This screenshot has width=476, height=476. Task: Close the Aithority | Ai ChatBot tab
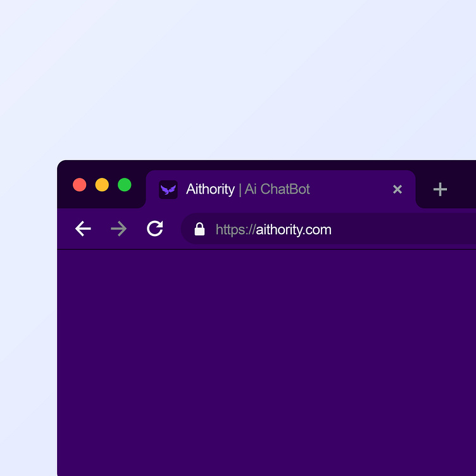(398, 189)
